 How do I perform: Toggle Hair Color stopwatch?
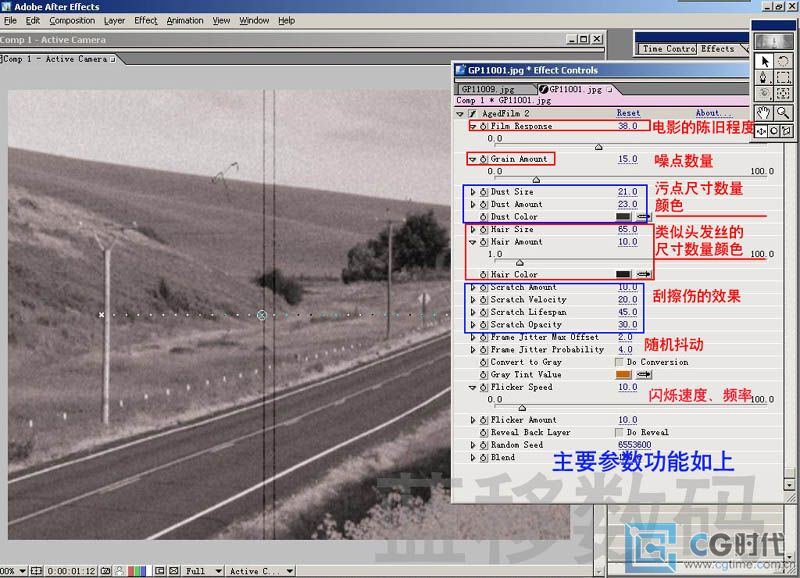pos(484,274)
